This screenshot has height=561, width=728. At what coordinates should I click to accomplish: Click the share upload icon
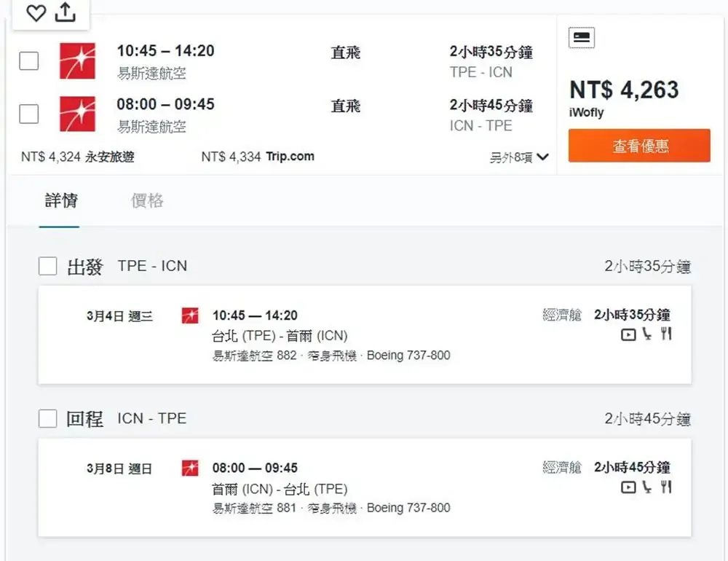point(66,12)
